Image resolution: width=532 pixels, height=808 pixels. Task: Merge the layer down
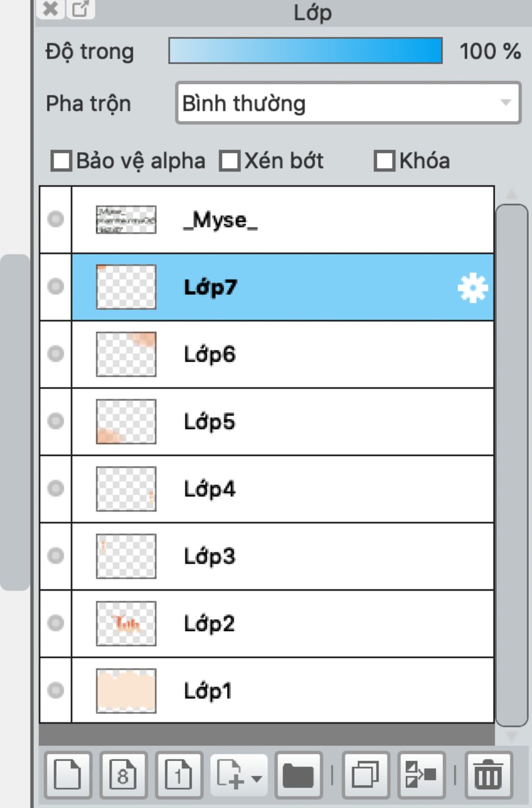point(421,775)
